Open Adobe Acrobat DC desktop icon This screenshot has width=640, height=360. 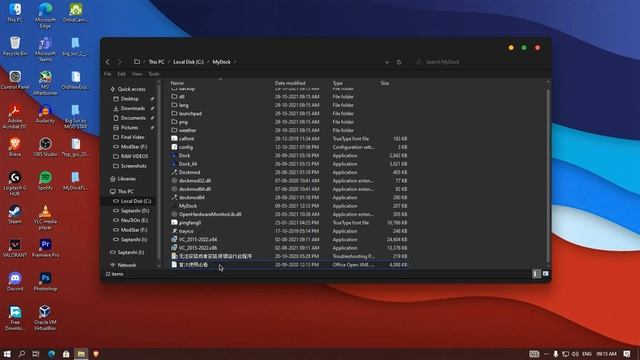point(15,116)
